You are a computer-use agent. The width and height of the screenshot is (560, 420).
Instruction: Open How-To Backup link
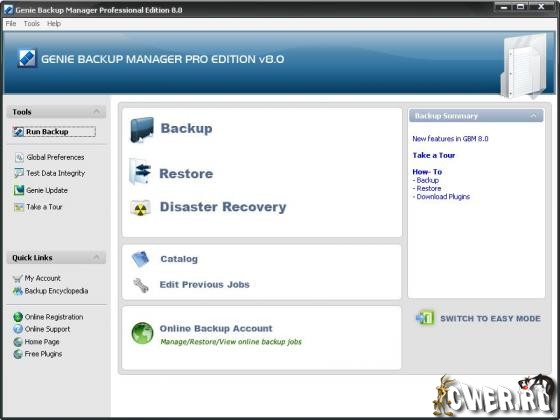click(428, 180)
